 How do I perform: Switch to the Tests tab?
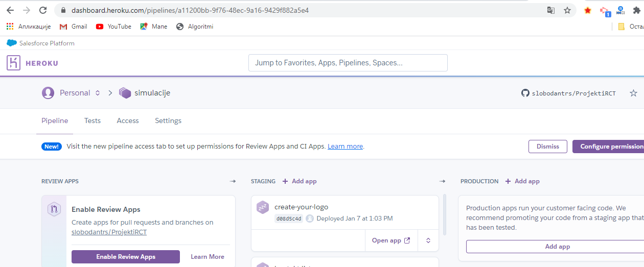(93, 121)
